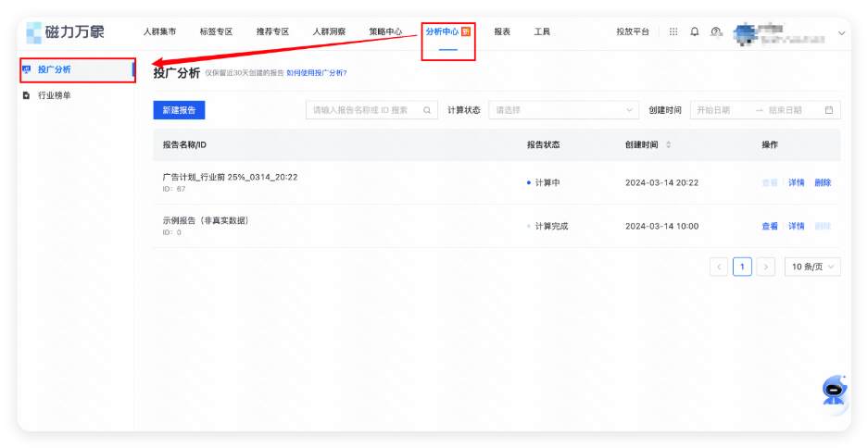This screenshot has width=868, height=448.
Task: Expand the 10 条/页 page size dropdown
Action: (x=812, y=267)
